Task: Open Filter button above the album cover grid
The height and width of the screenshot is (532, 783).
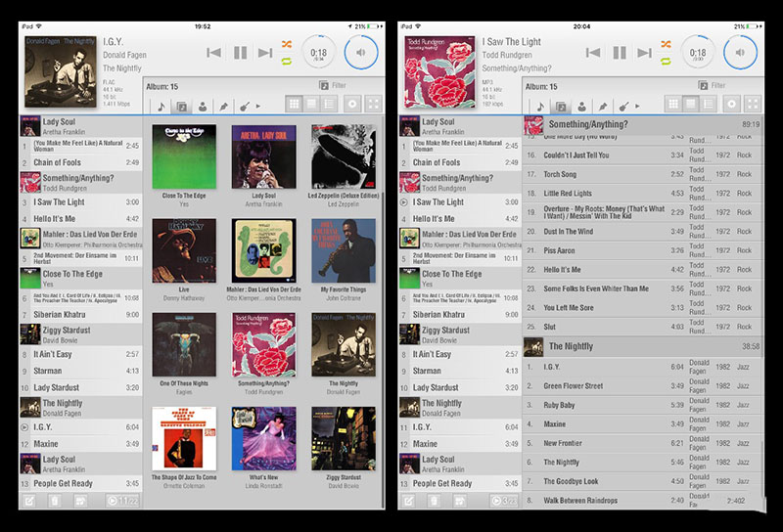Action: click(333, 86)
